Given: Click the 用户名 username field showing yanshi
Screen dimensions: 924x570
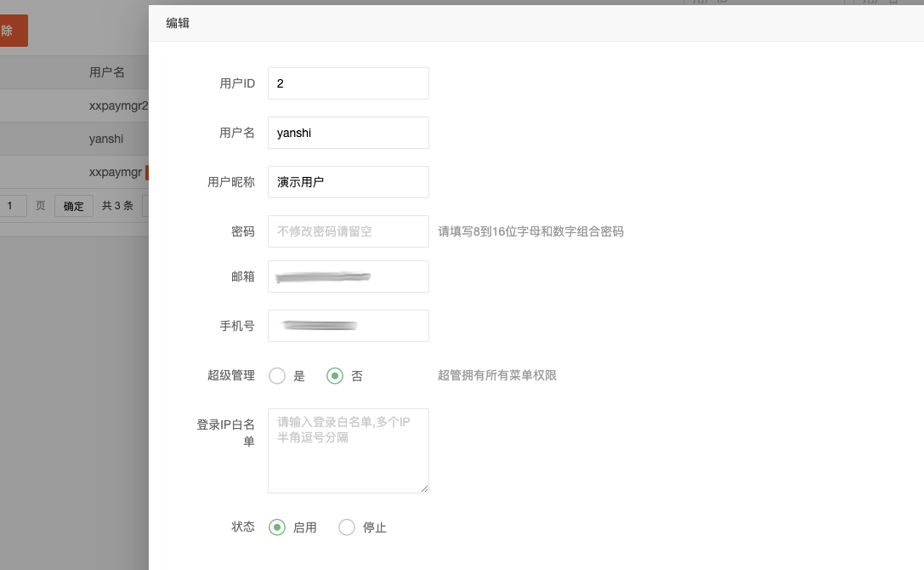Looking at the screenshot, I should pyautogui.click(x=348, y=133).
